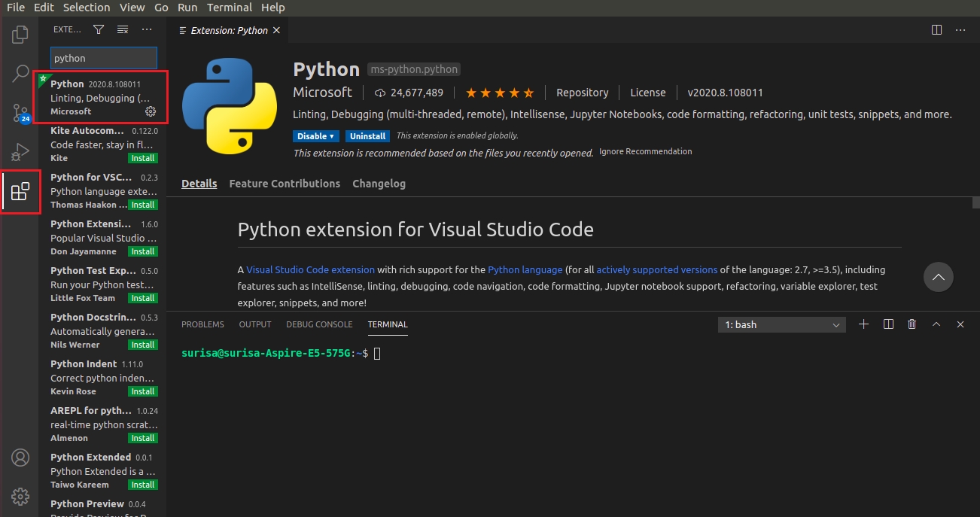Open the Accounts menu icon
Screen dimensions: 980x517
[x=20, y=458]
